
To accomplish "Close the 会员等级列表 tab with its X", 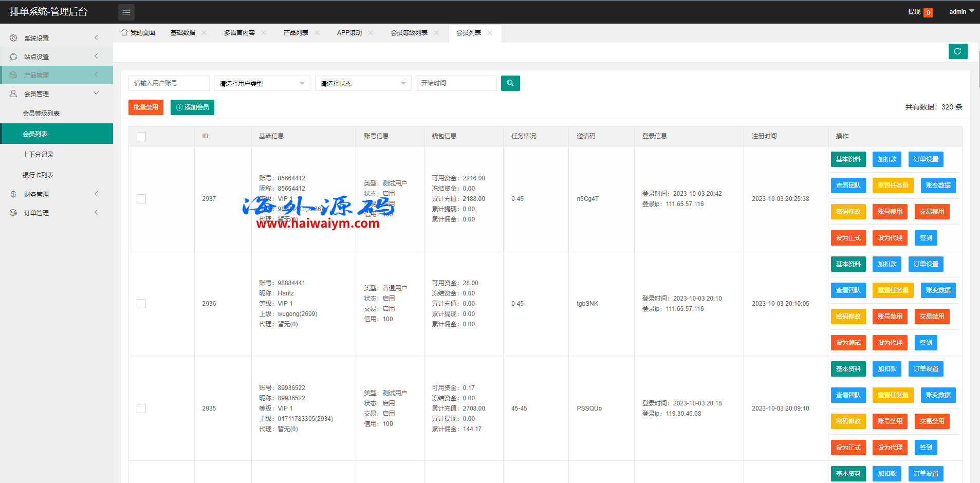I will coord(436,32).
